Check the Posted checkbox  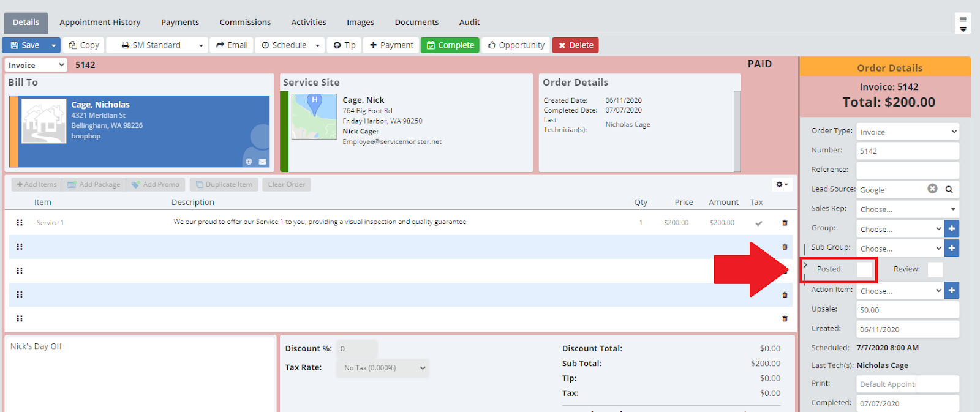(x=864, y=269)
